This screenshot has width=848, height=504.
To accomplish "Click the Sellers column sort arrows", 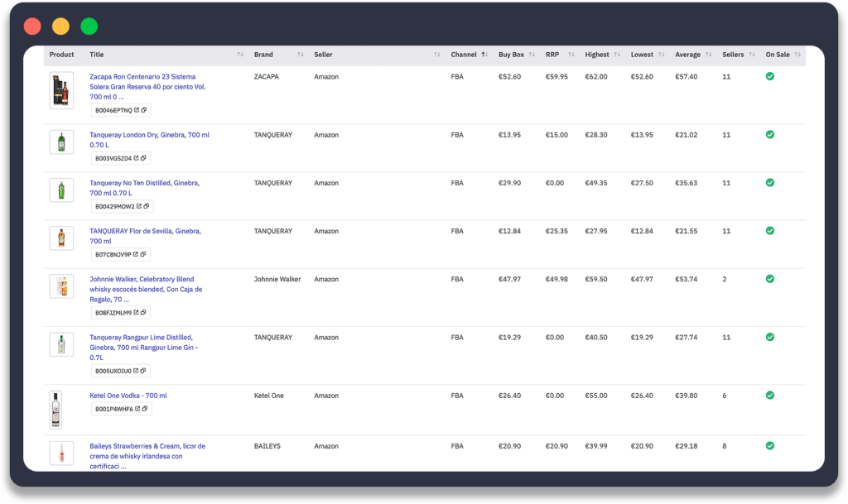I will click(752, 55).
